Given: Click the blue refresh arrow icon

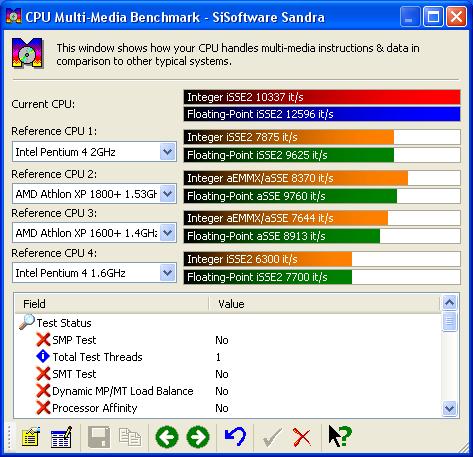Looking at the screenshot, I should (235, 437).
